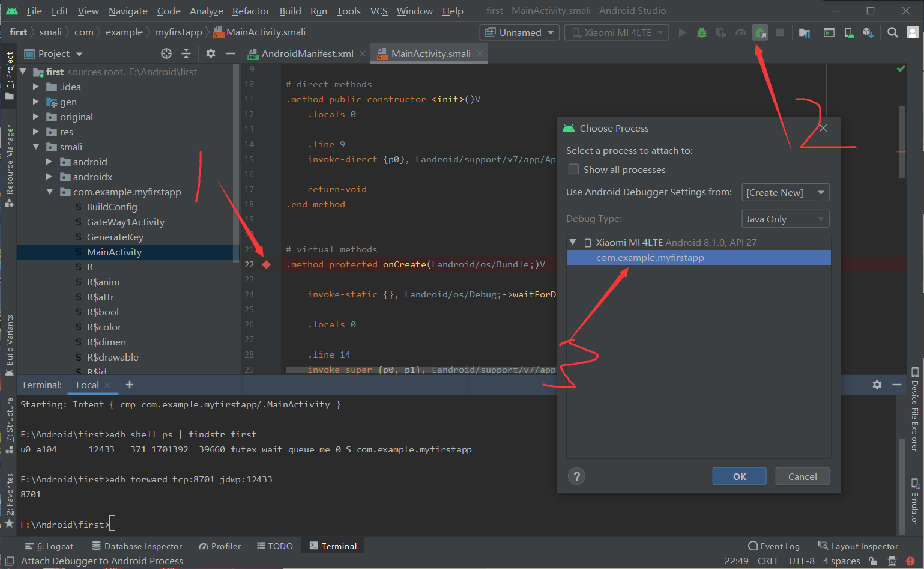Click the editor vertical scrollbar
Image resolution: width=924 pixels, height=569 pixels.
pos(902,142)
